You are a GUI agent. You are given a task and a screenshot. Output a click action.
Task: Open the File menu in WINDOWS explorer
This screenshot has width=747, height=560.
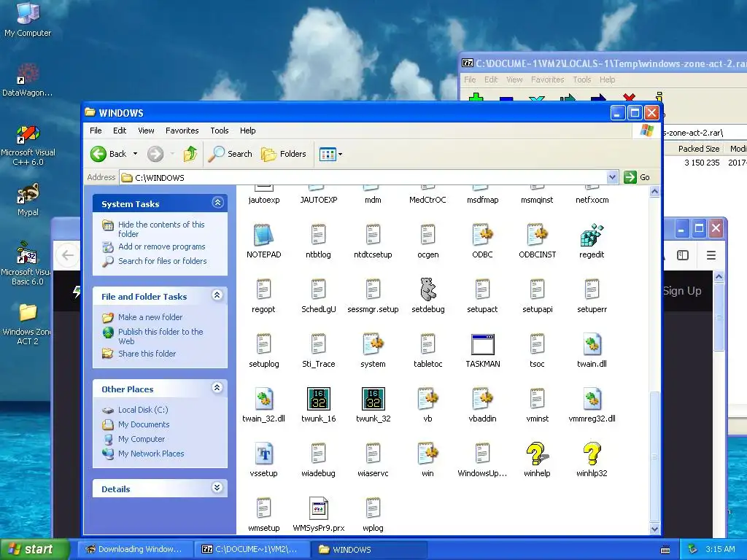coord(96,131)
